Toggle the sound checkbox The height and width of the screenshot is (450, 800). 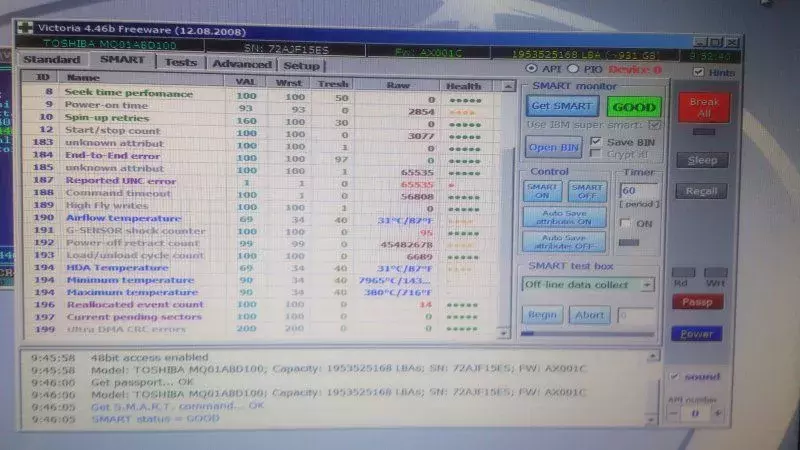click(674, 377)
